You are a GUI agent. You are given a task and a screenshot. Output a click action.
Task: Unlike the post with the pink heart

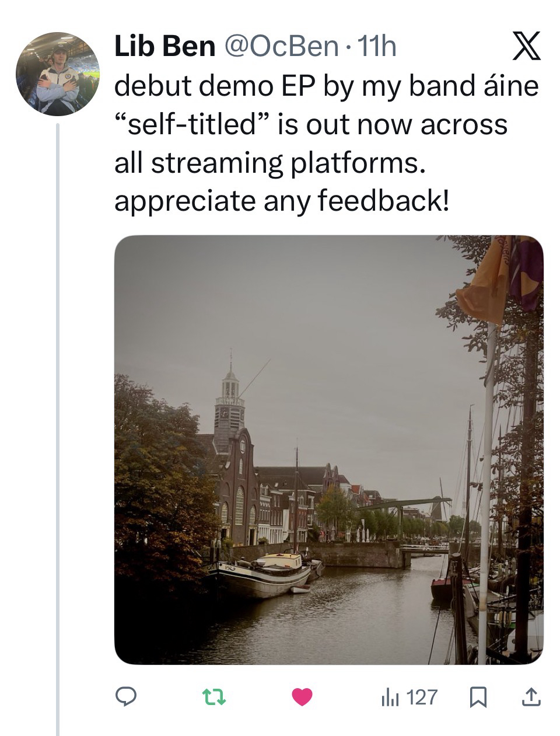click(302, 696)
